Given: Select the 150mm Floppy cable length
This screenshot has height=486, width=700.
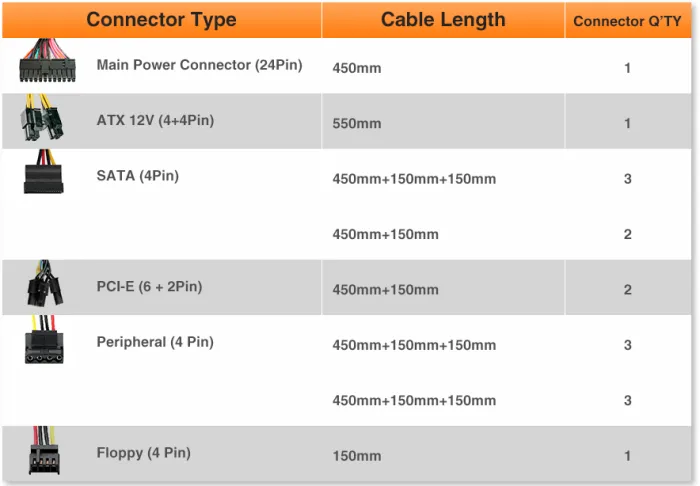Looking at the screenshot, I should click(357, 456).
